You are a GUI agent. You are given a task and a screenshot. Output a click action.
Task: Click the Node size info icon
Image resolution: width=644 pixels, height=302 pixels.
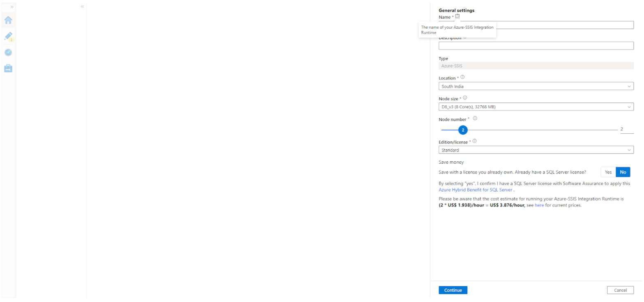tap(465, 98)
